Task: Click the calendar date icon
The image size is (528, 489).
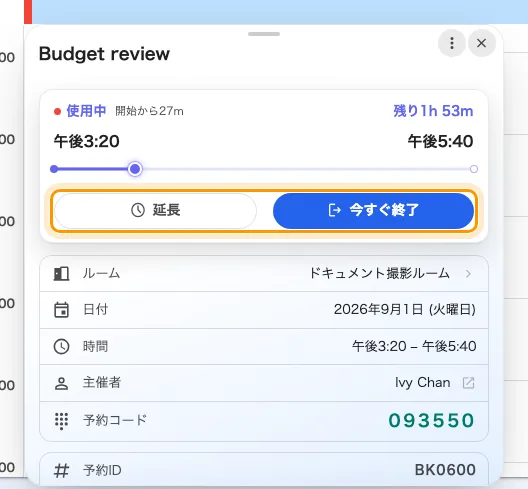Action: point(61,310)
